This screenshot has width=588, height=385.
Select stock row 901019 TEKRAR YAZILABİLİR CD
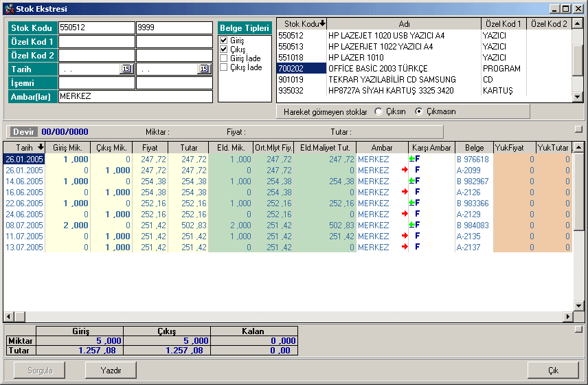pyautogui.click(x=424, y=79)
